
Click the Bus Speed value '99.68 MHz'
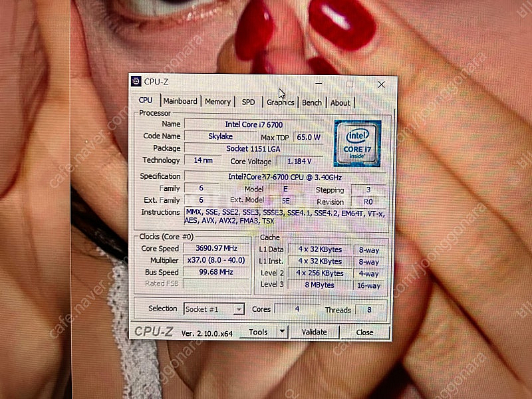(x=216, y=272)
